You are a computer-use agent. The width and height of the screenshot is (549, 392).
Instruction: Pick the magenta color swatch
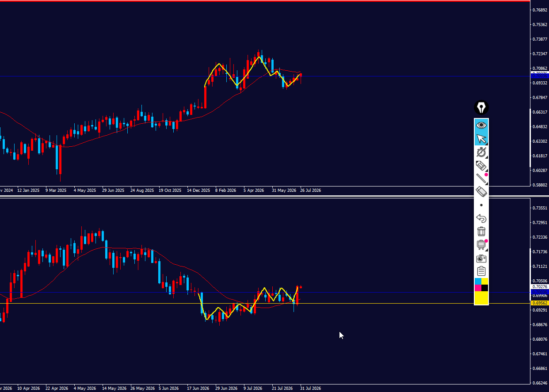(478, 288)
